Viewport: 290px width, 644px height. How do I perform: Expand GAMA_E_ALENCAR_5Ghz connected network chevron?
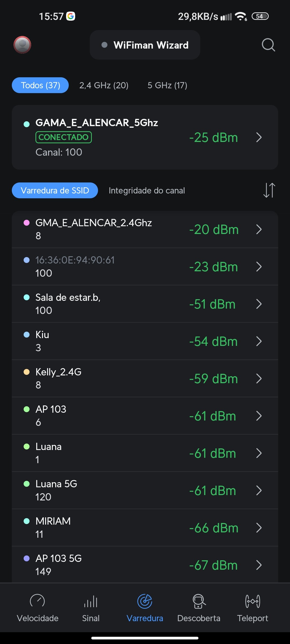click(x=259, y=137)
